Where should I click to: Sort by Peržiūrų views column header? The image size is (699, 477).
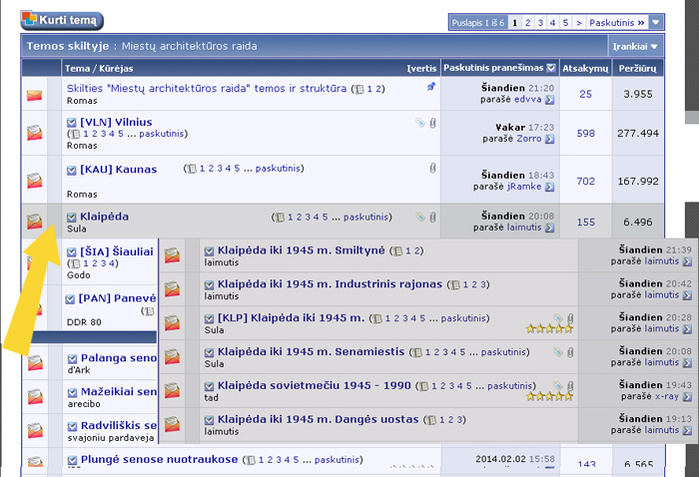(x=636, y=68)
